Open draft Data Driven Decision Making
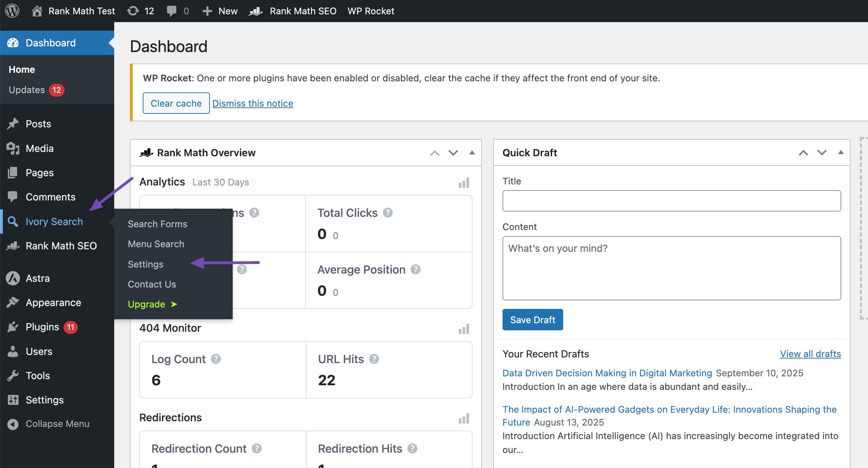The image size is (868, 468). [607, 373]
